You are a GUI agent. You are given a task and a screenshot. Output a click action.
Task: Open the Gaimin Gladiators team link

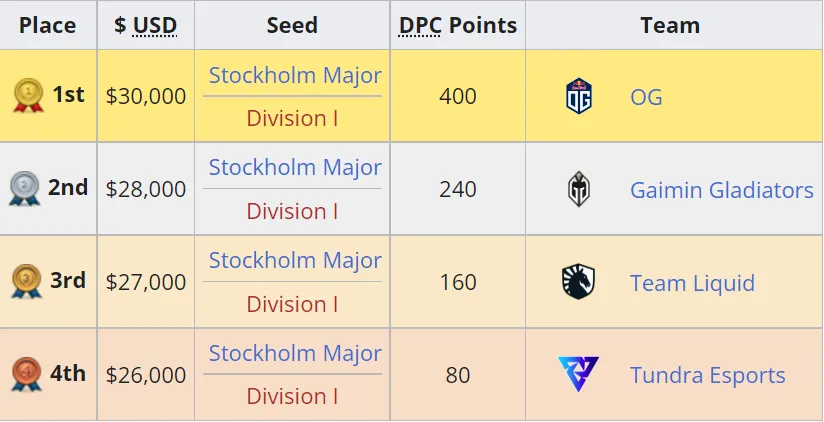tap(722, 190)
